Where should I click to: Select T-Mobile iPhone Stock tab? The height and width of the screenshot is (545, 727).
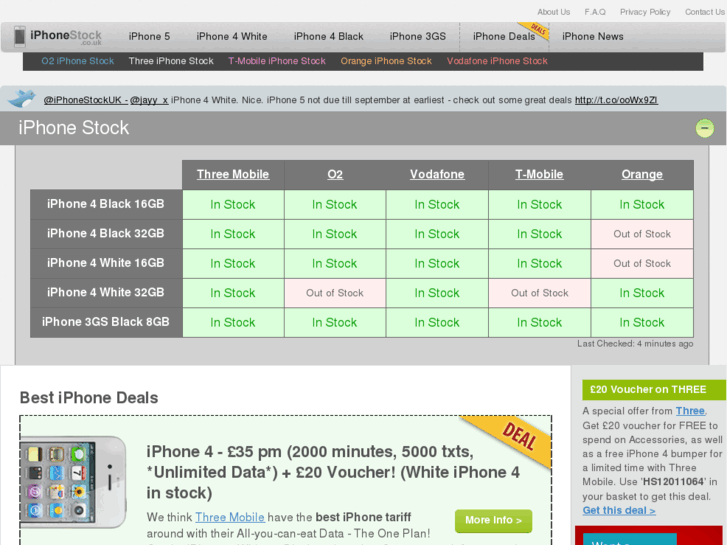pos(277,61)
